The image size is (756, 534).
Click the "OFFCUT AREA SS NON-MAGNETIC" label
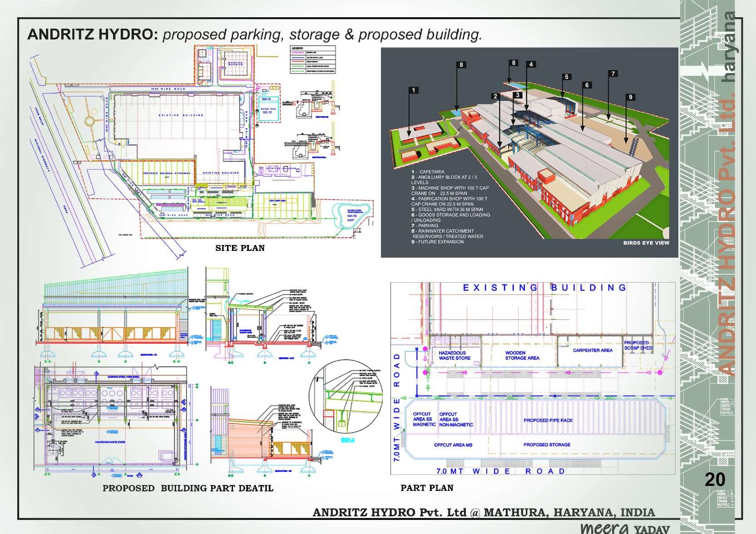(x=456, y=420)
